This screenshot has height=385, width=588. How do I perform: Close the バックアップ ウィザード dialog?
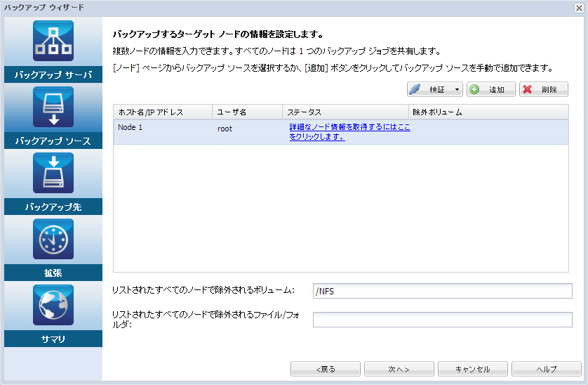pos(579,8)
